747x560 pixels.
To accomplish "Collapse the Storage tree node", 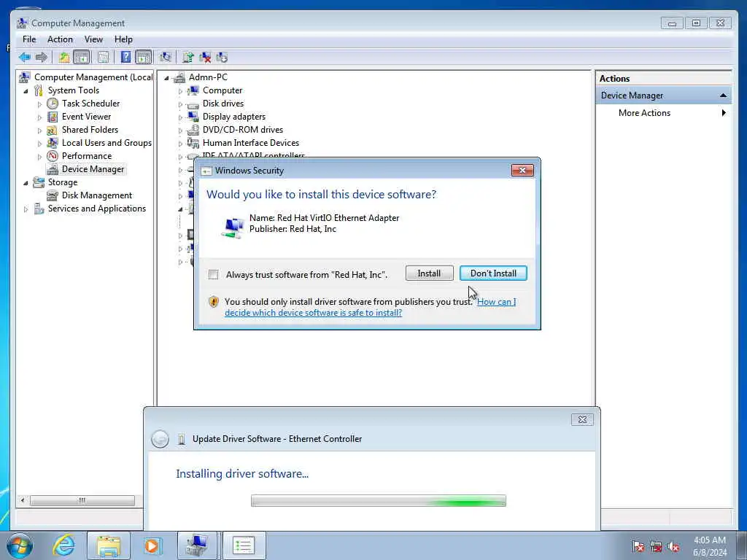I will point(26,183).
